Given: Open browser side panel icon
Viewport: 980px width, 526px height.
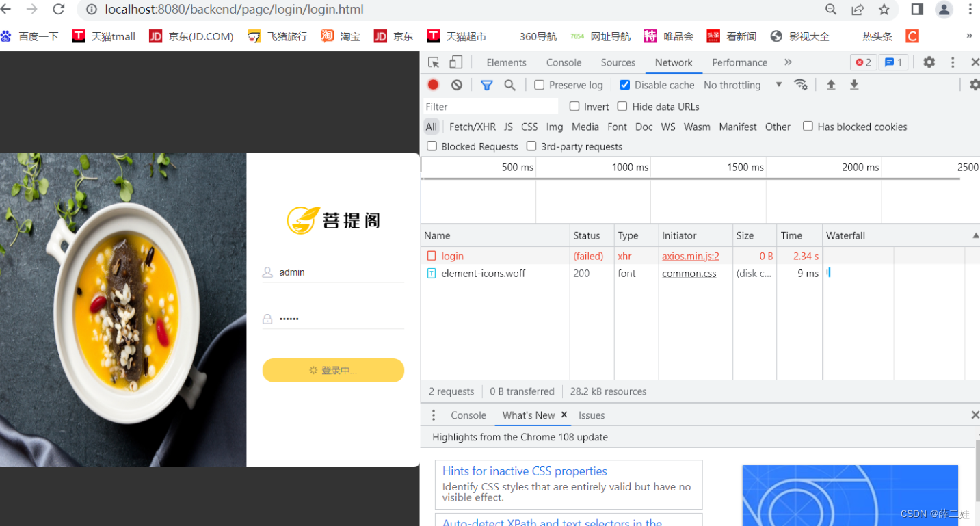Looking at the screenshot, I should (917, 9).
